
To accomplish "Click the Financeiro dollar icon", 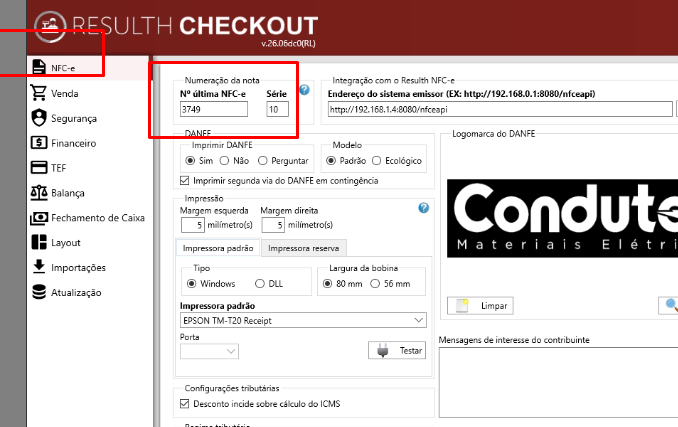I will 39,143.
